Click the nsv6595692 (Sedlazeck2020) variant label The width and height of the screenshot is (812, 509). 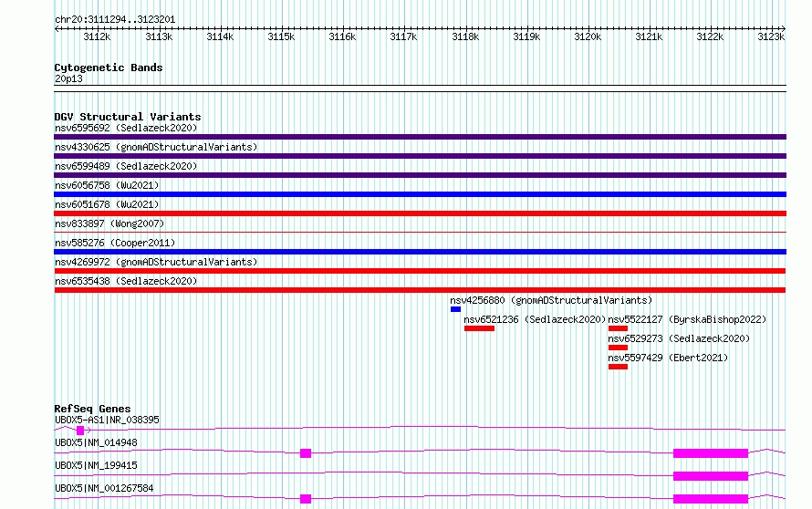pyautogui.click(x=126, y=128)
